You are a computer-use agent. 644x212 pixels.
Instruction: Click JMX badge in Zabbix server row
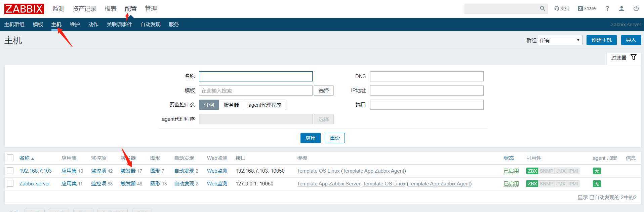[561, 184]
